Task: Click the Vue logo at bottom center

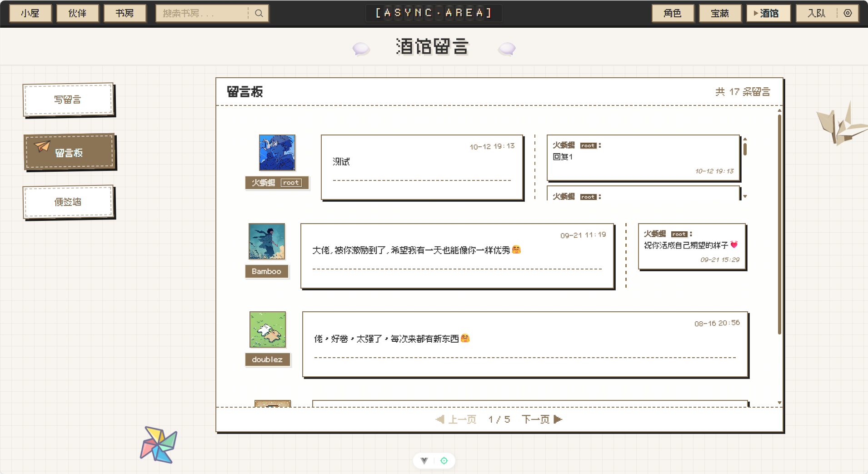Action: 424,460
